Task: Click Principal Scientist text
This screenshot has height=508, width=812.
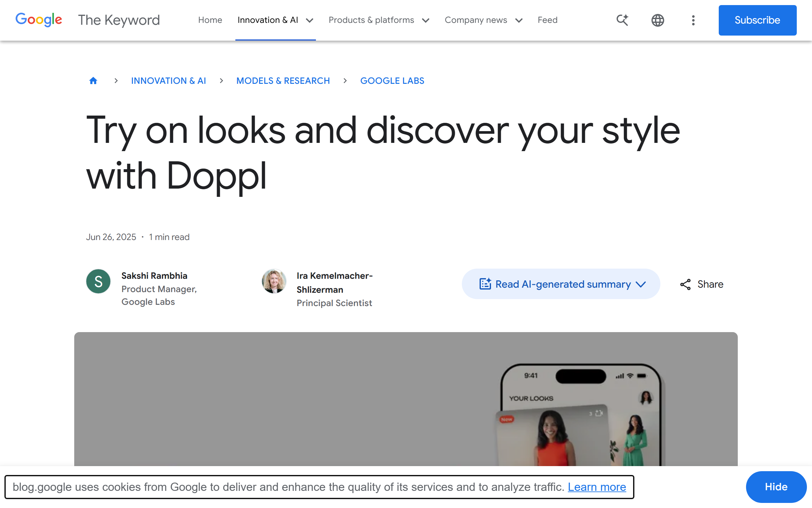Action: point(334,303)
